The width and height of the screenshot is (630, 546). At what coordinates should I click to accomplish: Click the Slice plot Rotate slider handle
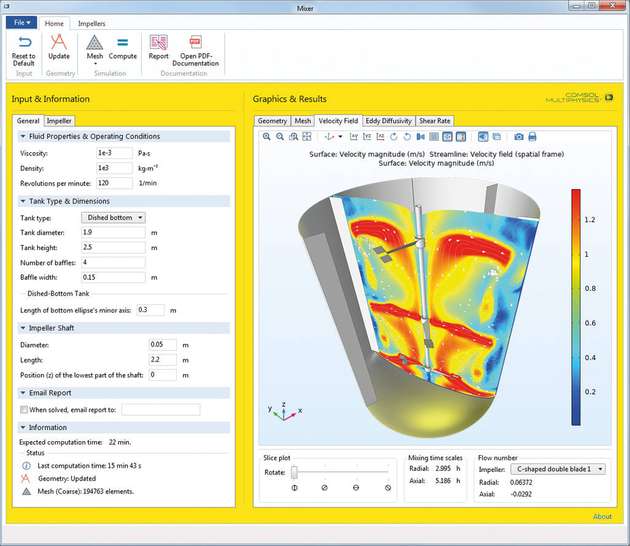point(295,472)
